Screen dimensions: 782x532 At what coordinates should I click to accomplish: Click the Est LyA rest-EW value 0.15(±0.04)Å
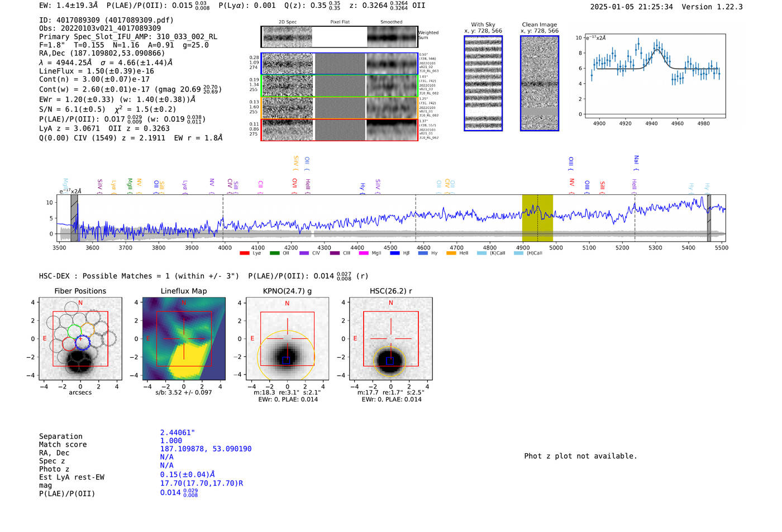(188, 475)
